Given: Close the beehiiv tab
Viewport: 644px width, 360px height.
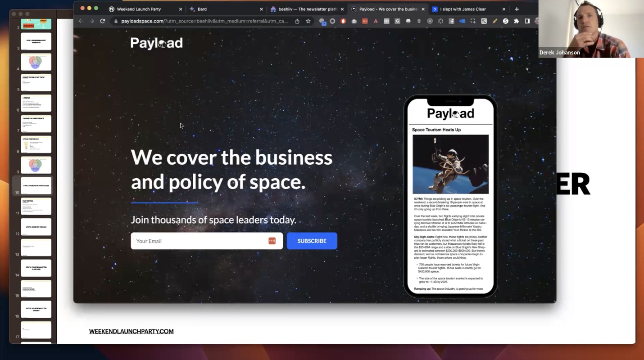Looking at the screenshot, I should (342, 9).
